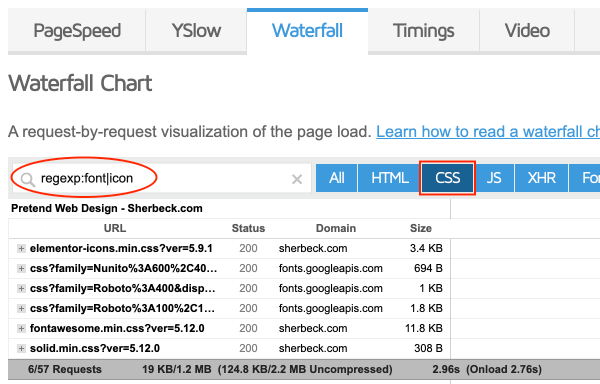Filter requests by XHR
The width and height of the screenshot is (600, 384).
point(541,178)
